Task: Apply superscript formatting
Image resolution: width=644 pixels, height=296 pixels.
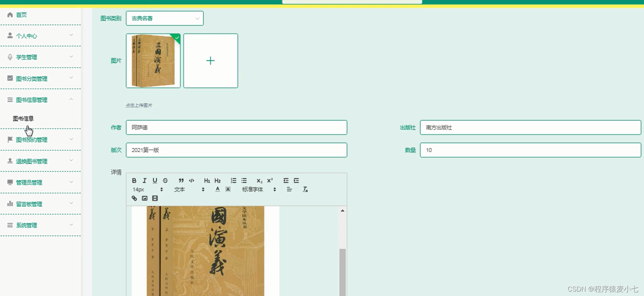Action: pos(270,180)
